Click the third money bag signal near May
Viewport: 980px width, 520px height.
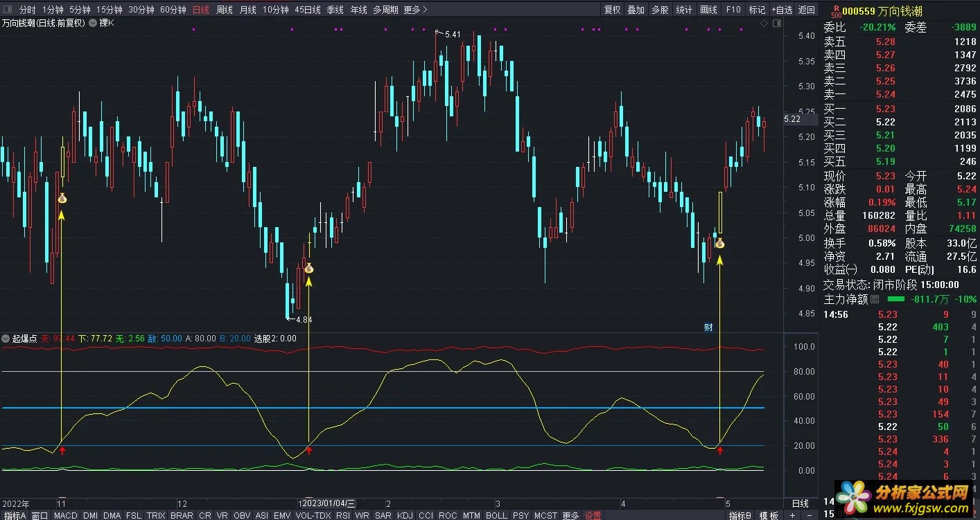720,243
